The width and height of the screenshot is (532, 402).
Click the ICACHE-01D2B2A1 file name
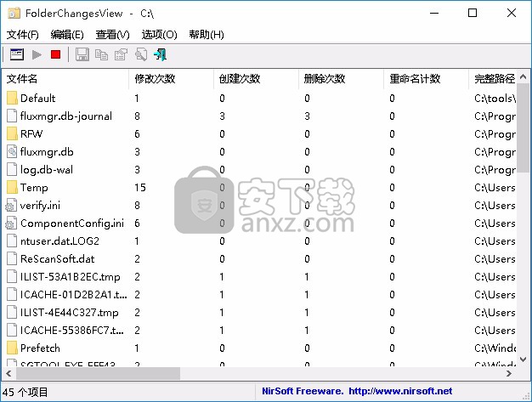point(74,294)
